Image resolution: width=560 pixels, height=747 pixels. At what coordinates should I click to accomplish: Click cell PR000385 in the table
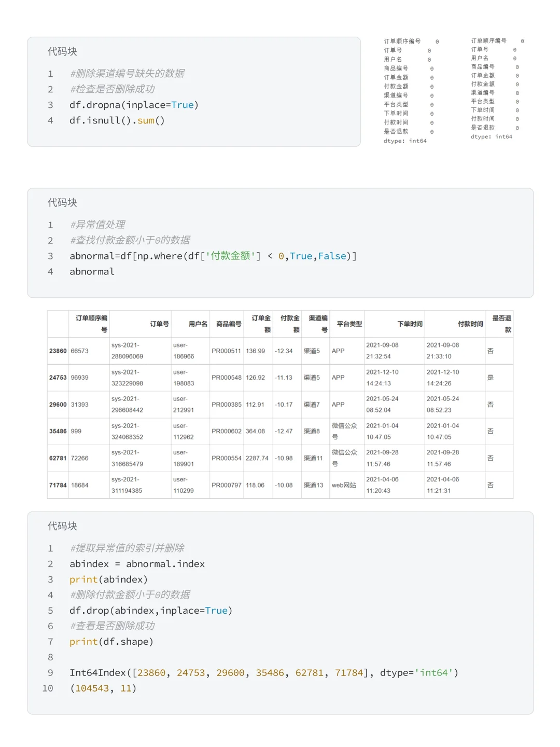point(227,405)
